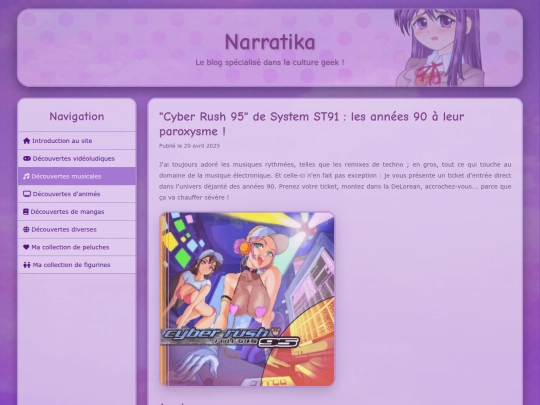Viewport: 540px width, 405px height.
Task: Click the anime girl header illustration
Action: point(439,48)
